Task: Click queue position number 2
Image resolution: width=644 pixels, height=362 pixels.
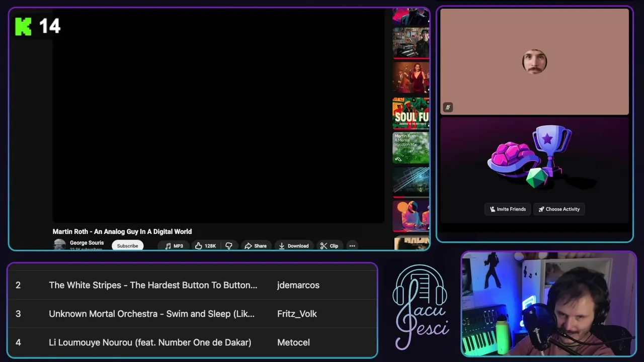Action: click(x=18, y=285)
